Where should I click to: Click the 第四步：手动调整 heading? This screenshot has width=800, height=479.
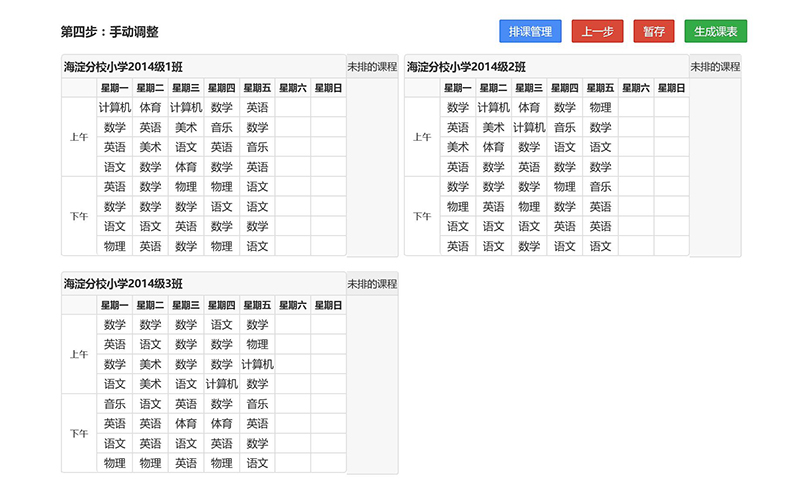click(x=109, y=32)
